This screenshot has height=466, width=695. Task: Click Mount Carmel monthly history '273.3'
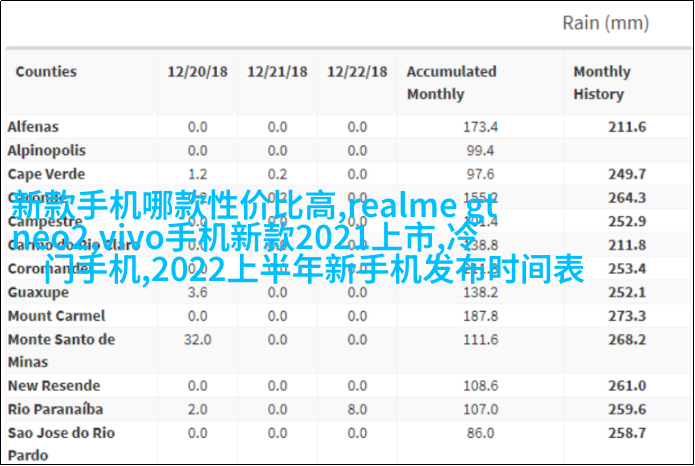tap(627, 316)
